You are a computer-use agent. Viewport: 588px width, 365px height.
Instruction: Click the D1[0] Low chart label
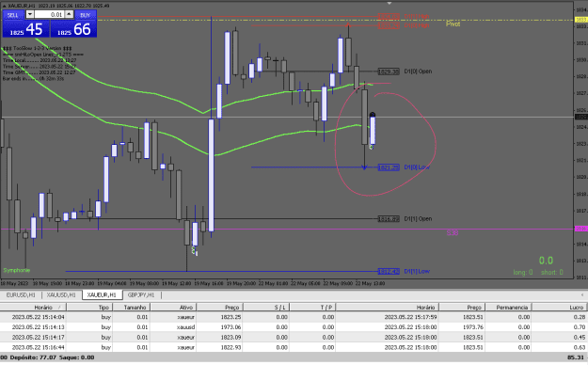click(417, 167)
